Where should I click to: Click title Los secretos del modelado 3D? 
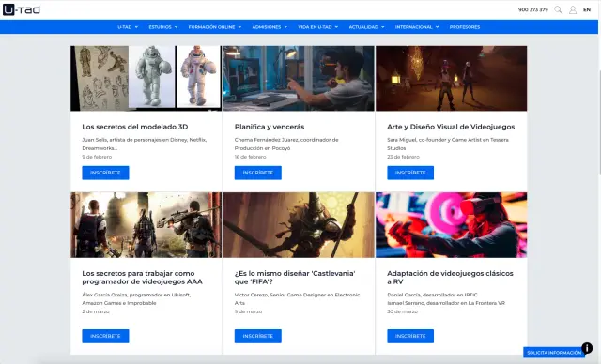point(135,127)
